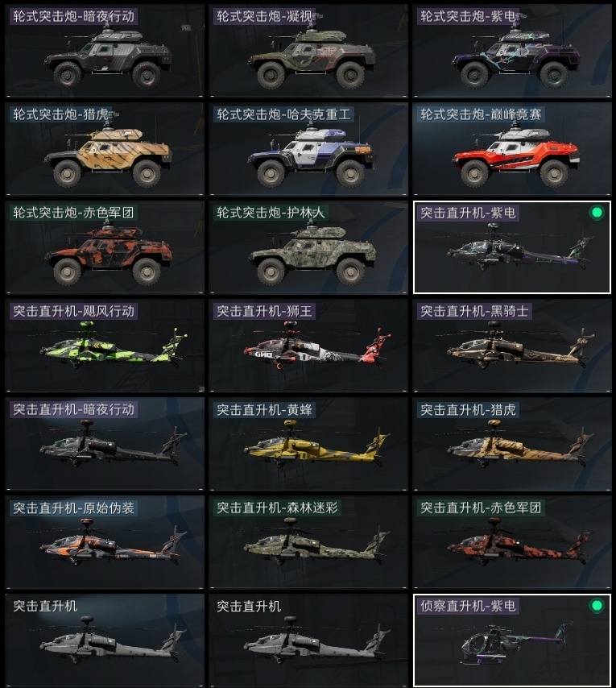The image size is (616, 688).
Task: Choose the 轮式突击炮-凝视 vehicle skin
Action: tap(308, 51)
